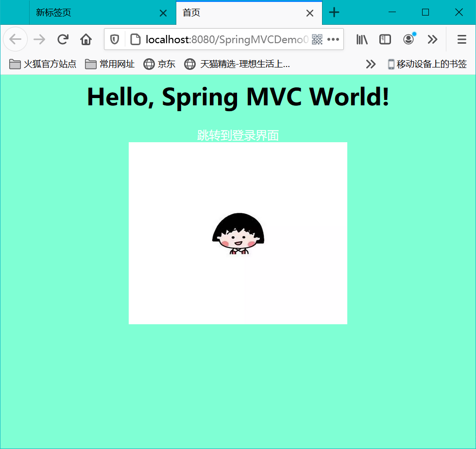This screenshot has height=449, width=476.
Task: Close the 首页 tab
Action: (x=310, y=13)
